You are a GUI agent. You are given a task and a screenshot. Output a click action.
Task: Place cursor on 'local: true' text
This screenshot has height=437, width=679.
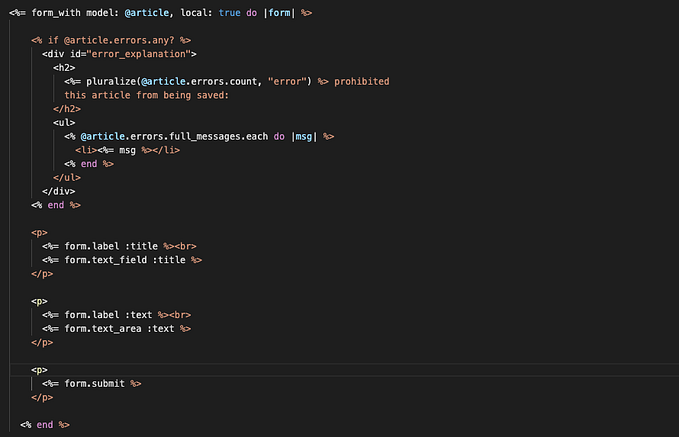click(x=210, y=13)
